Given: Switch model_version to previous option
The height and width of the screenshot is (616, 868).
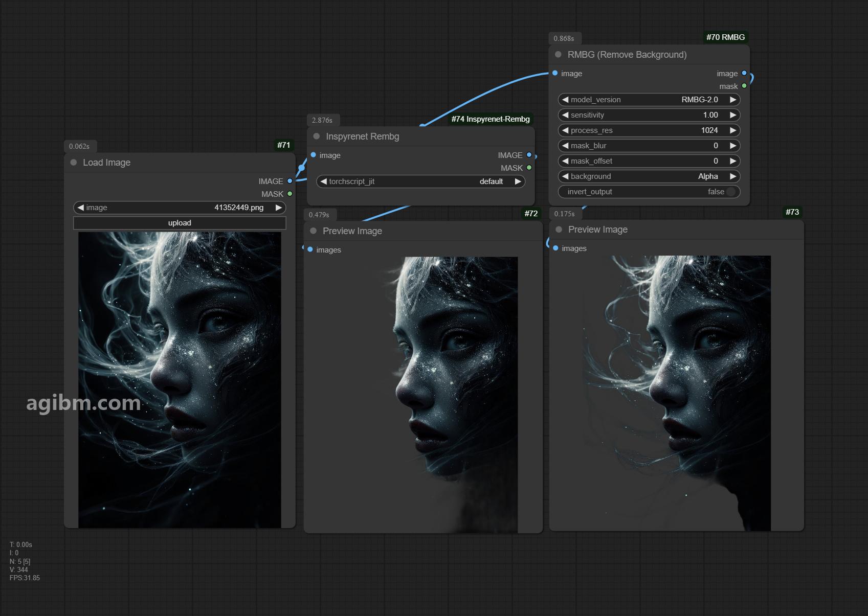Looking at the screenshot, I should [565, 100].
